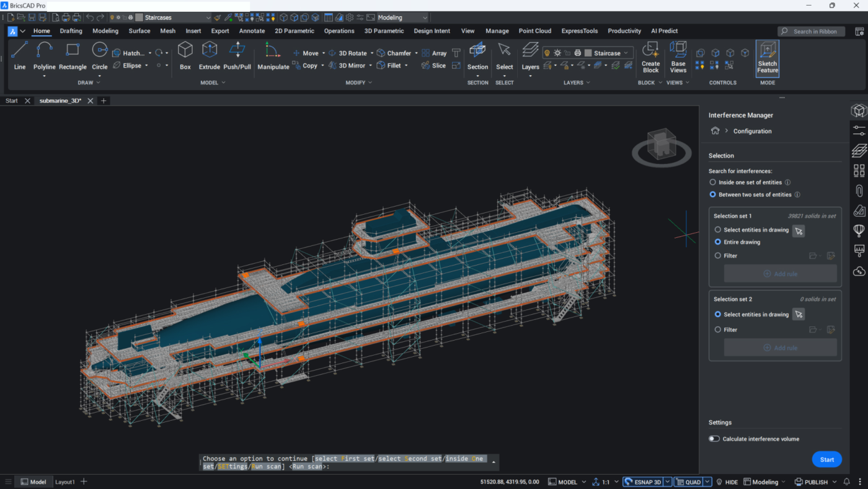Activate the Manipulate tool
This screenshot has height=489, width=868.
(x=273, y=55)
